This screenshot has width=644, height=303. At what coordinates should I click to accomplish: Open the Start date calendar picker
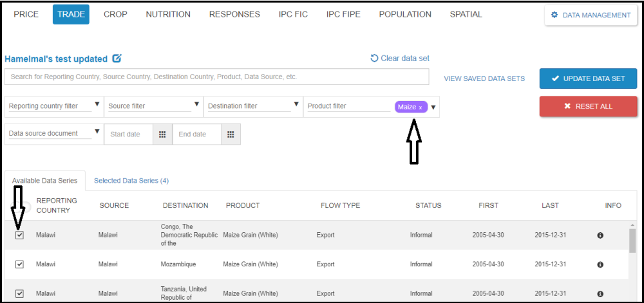coord(162,134)
